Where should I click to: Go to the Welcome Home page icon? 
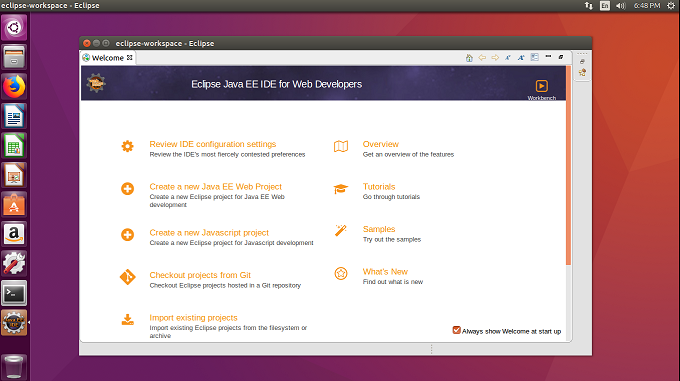tap(469, 58)
